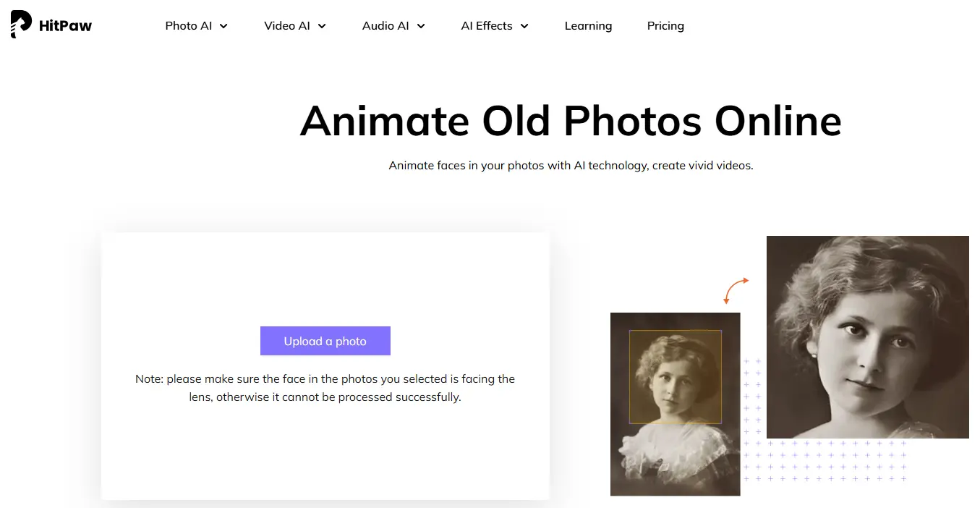Screen dimensions: 980x508
Task: Go to the Learning page
Action: click(588, 26)
